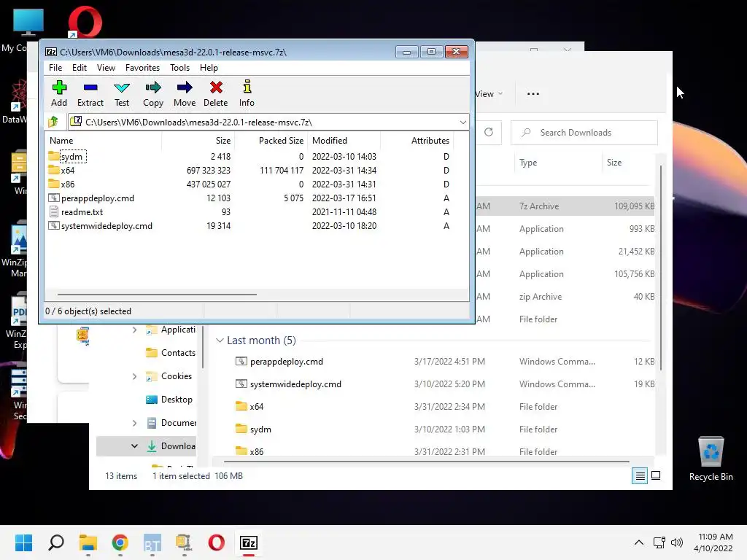Open Desktop in the navigation pane

(x=169, y=400)
